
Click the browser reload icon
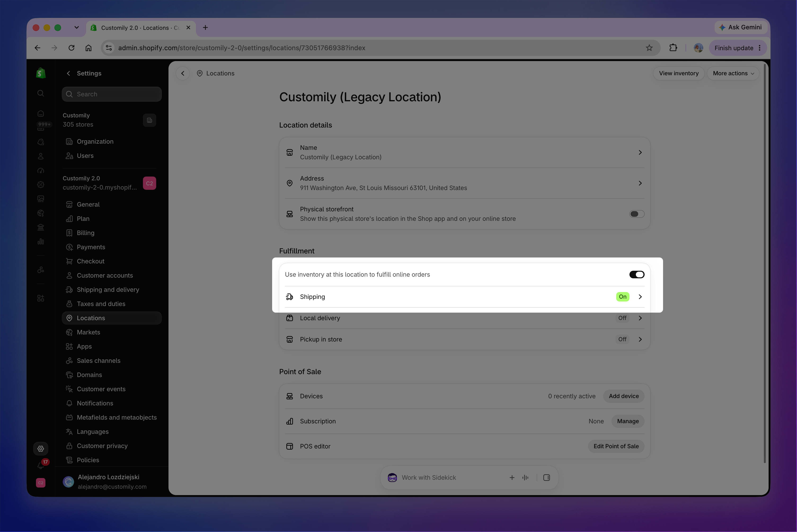click(71, 48)
